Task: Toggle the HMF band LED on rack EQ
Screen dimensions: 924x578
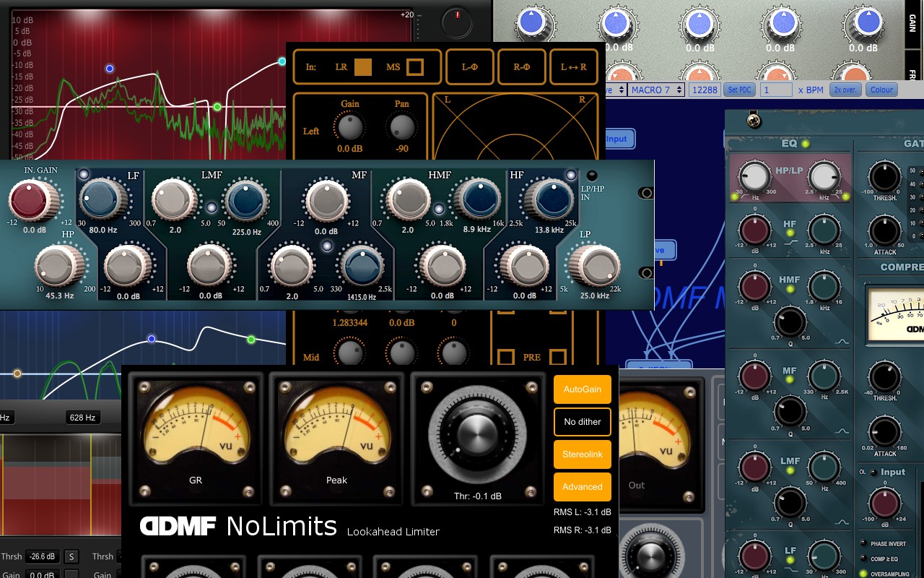Action: tap(439, 209)
